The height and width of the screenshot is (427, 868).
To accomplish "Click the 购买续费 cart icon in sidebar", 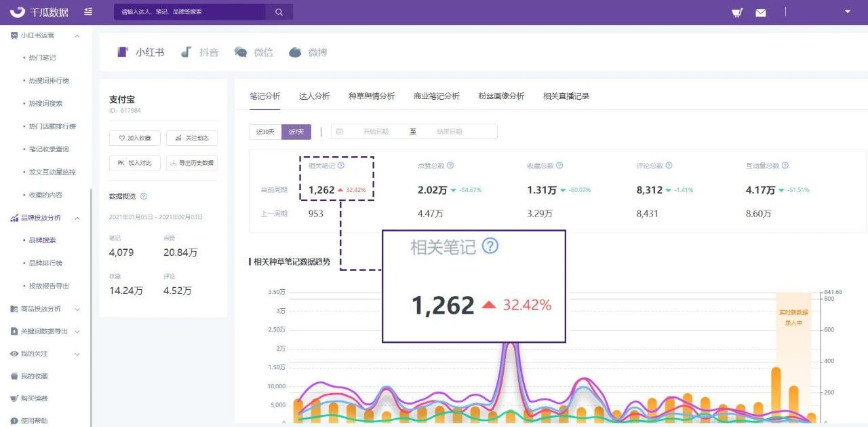I will pos(14,398).
